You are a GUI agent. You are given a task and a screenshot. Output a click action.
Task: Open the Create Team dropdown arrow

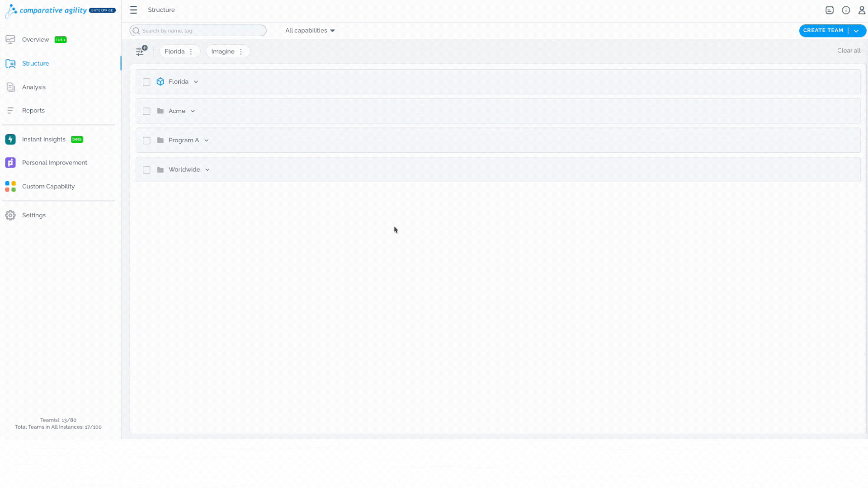click(x=856, y=31)
